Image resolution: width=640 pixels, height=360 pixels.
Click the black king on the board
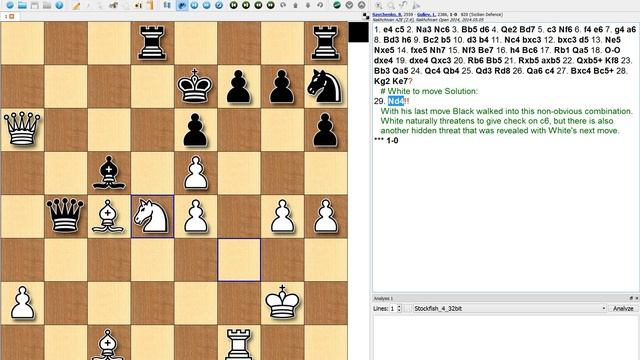195,86
